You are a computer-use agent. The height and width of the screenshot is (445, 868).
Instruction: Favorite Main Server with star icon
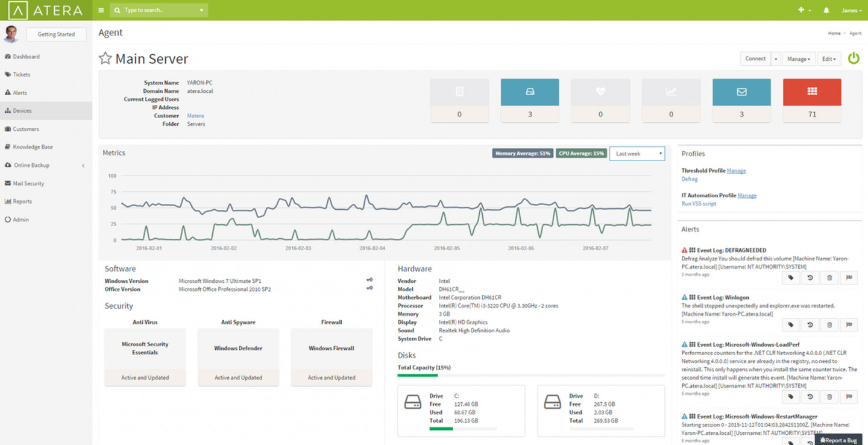(x=105, y=58)
